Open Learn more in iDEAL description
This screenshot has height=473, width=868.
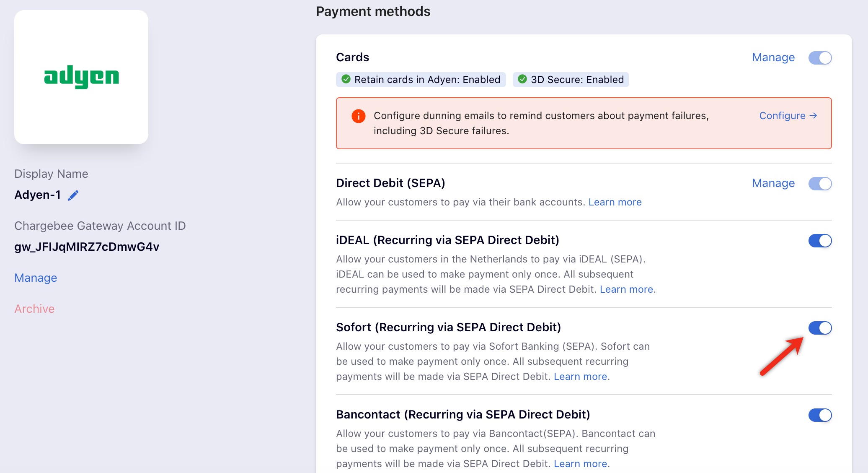click(x=626, y=289)
